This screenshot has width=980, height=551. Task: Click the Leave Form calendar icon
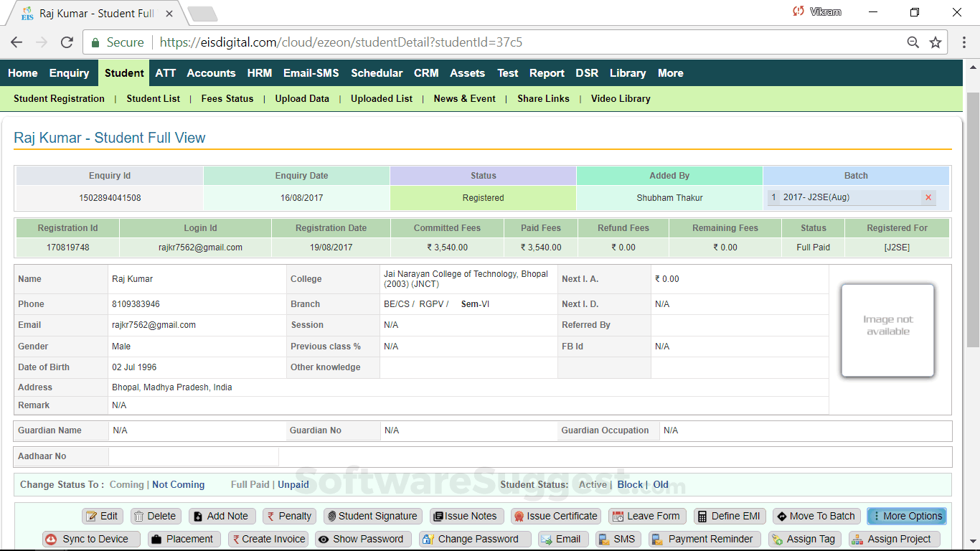click(x=618, y=517)
